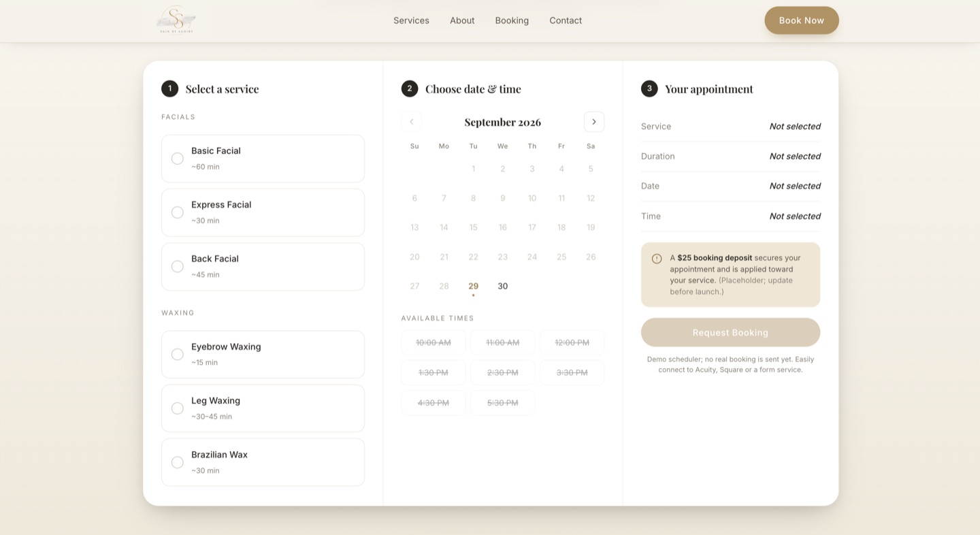
Task: Select the 2:30 PM time slot
Action: tap(503, 372)
